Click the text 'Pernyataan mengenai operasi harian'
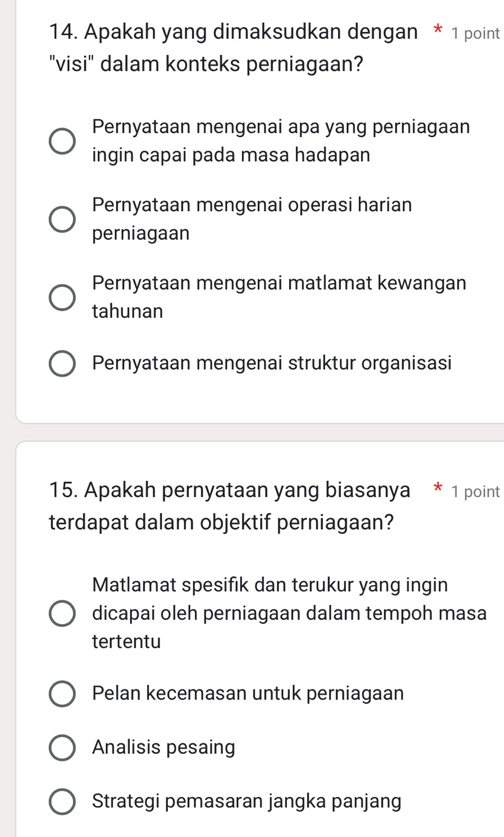 pos(252,205)
